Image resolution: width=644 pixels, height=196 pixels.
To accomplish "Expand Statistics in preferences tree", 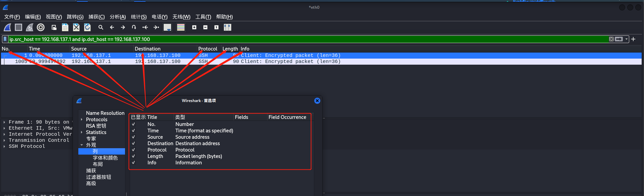I will coord(82,132).
